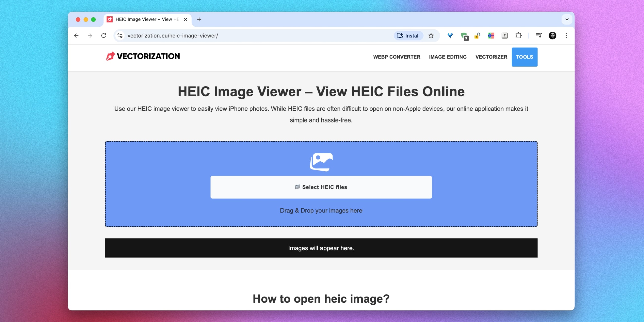
Task: Open the media playback controls icon
Action: tap(539, 36)
